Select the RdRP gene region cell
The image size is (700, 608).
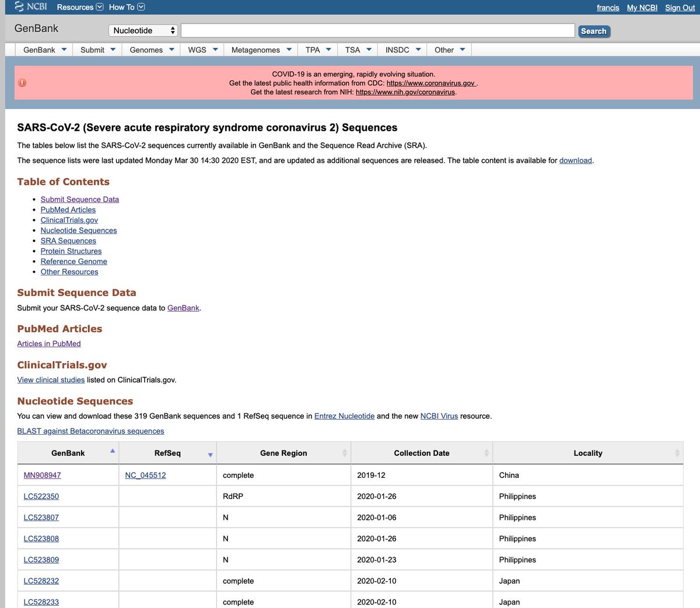[283, 497]
